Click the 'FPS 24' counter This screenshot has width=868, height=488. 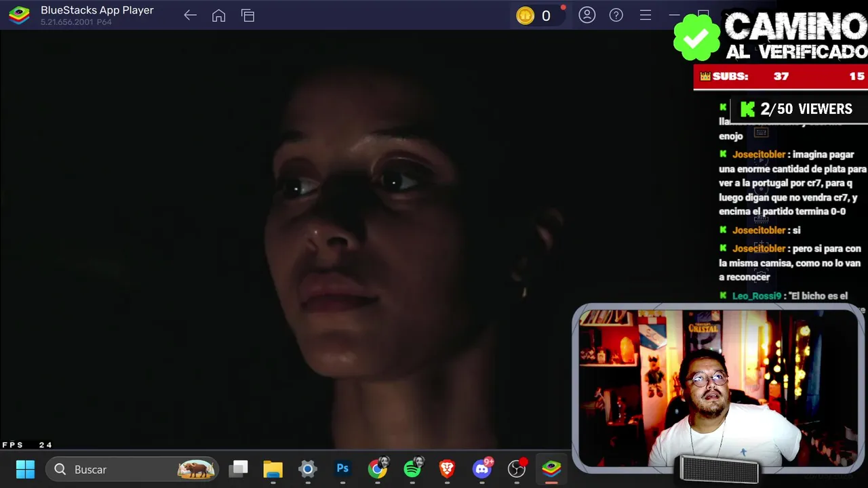pos(27,445)
